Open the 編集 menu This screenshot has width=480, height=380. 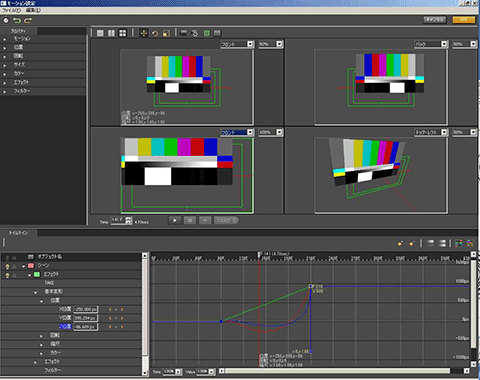point(33,10)
